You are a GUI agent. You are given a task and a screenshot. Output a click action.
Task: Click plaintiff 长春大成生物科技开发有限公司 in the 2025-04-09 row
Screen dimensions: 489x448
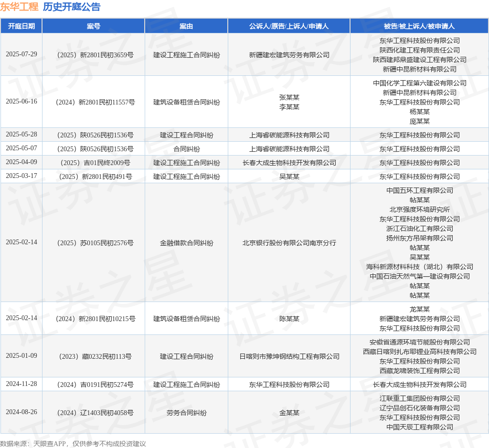pyautogui.click(x=289, y=163)
